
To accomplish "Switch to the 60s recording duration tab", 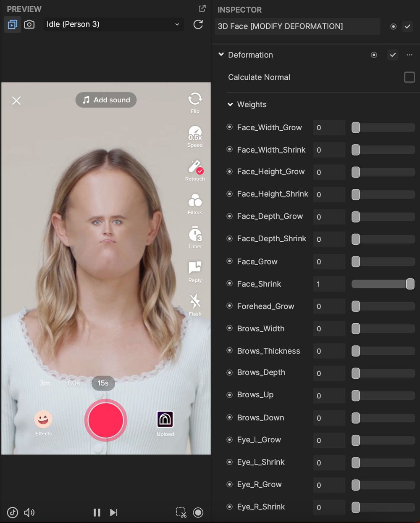I will tap(73, 383).
